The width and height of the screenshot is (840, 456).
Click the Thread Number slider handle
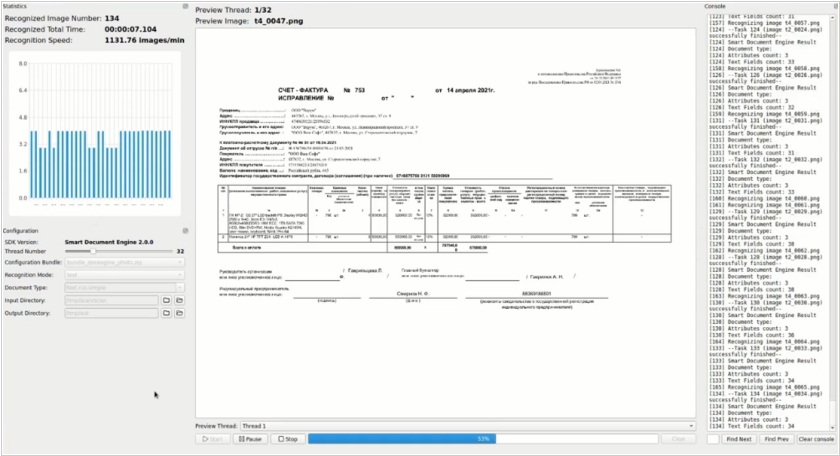coord(94,251)
